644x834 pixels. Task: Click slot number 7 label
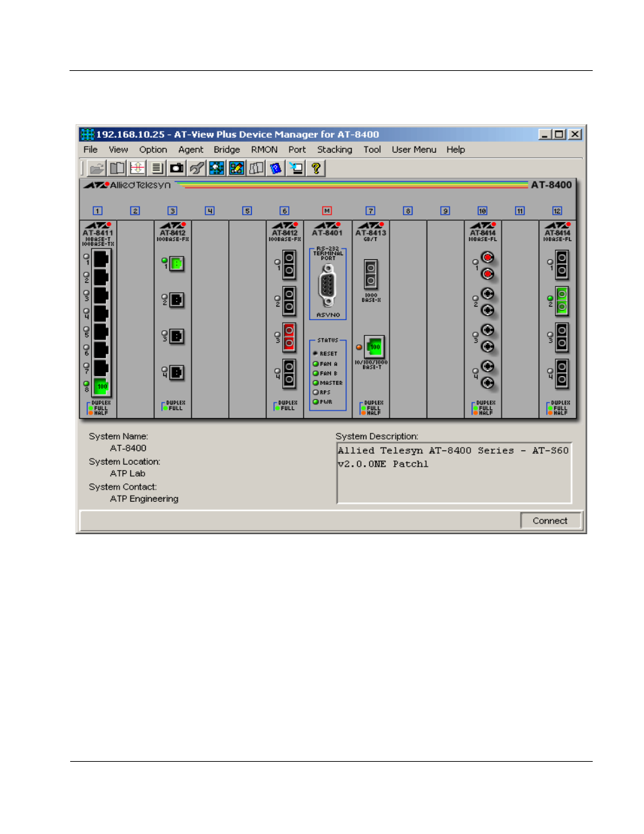click(371, 211)
